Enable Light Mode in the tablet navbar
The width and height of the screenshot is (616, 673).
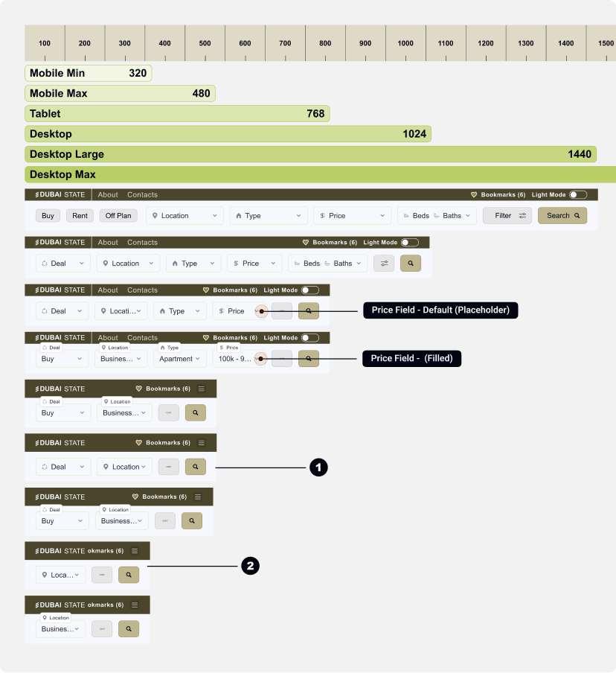[410, 242]
